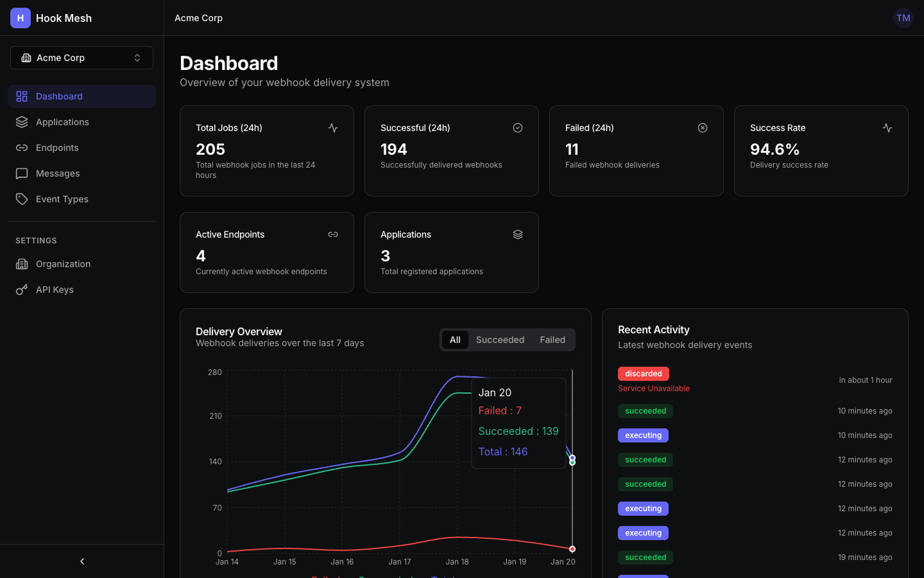Collapse the sidebar using the chevron
924x578 pixels.
click(81, 561)
